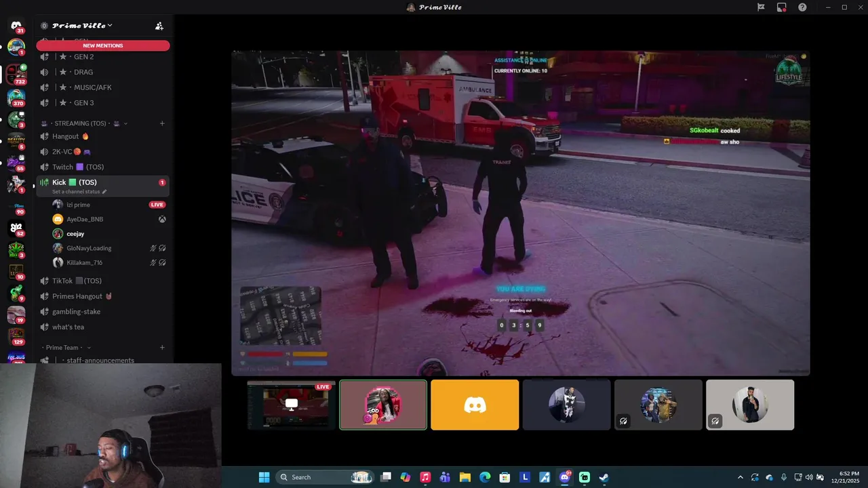Open the server icon with 19 badge
The image size is (868, 488).
[16, 314]
